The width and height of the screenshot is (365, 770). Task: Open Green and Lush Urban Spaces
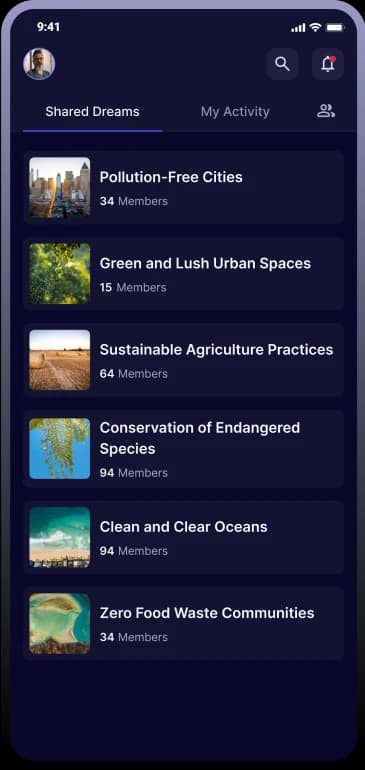[x=184, y=274]
